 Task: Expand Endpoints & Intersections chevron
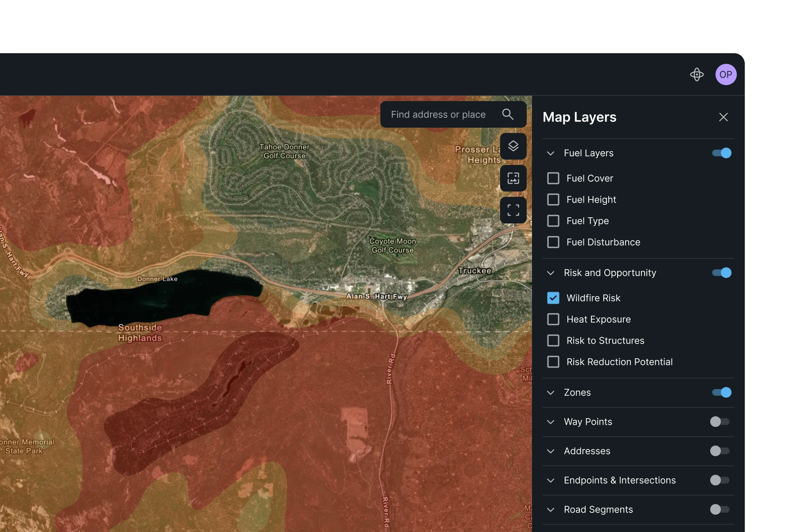(551, 480)
